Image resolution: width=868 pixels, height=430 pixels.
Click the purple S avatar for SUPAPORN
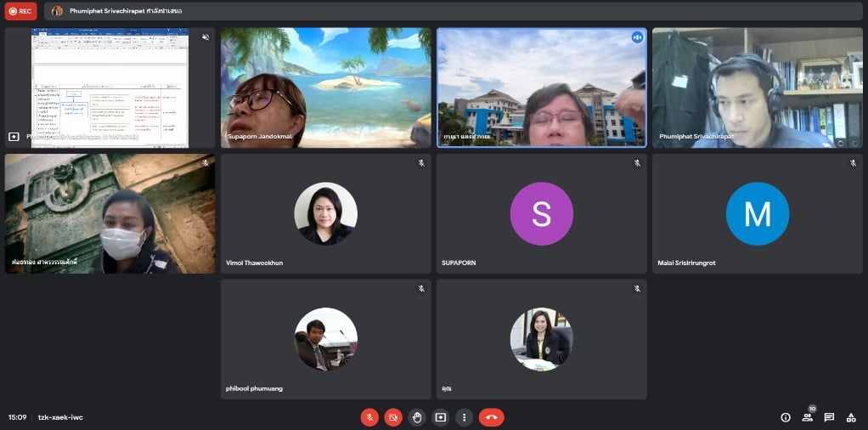pos(541,213)
